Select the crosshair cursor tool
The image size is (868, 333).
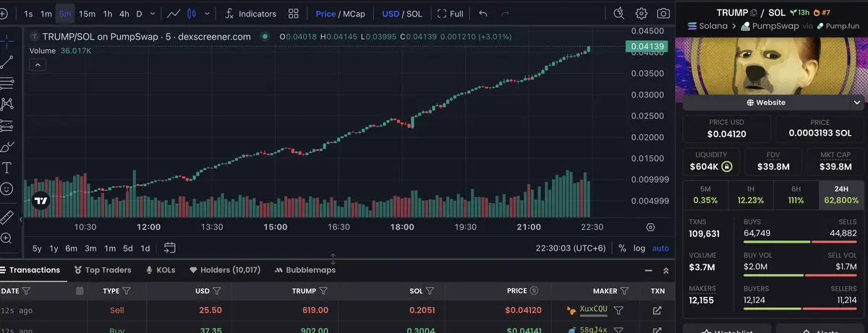[x=7, y=40]
